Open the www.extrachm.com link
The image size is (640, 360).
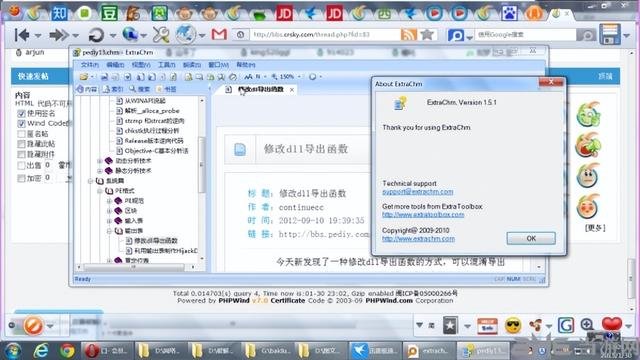pyautogui.click(x=418, y=239)
